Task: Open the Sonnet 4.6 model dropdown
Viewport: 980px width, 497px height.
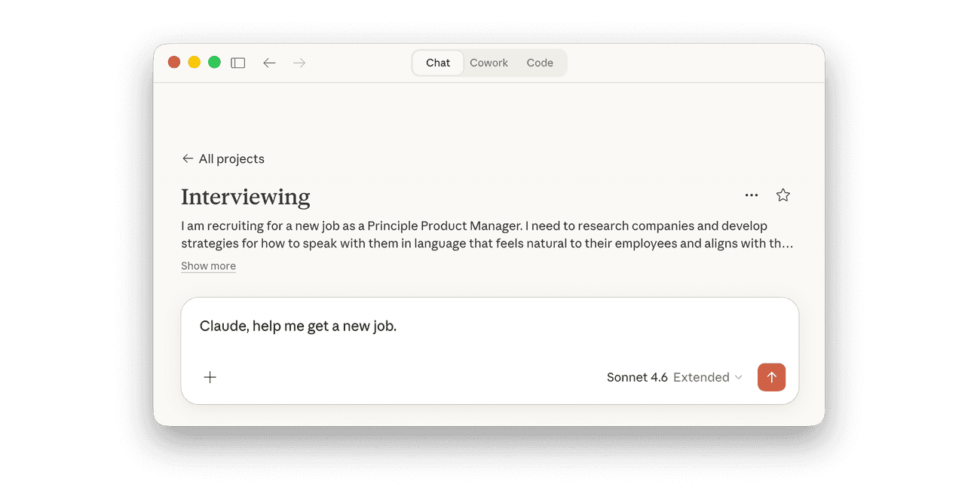Action: 637,378
